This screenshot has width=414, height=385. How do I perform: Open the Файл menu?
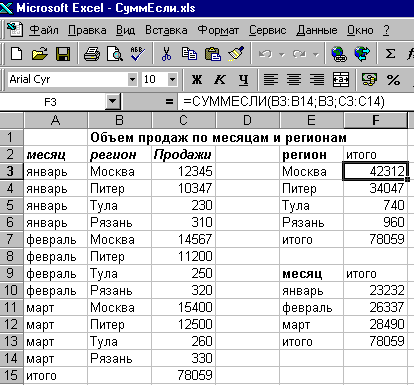[x=44, y=30]
